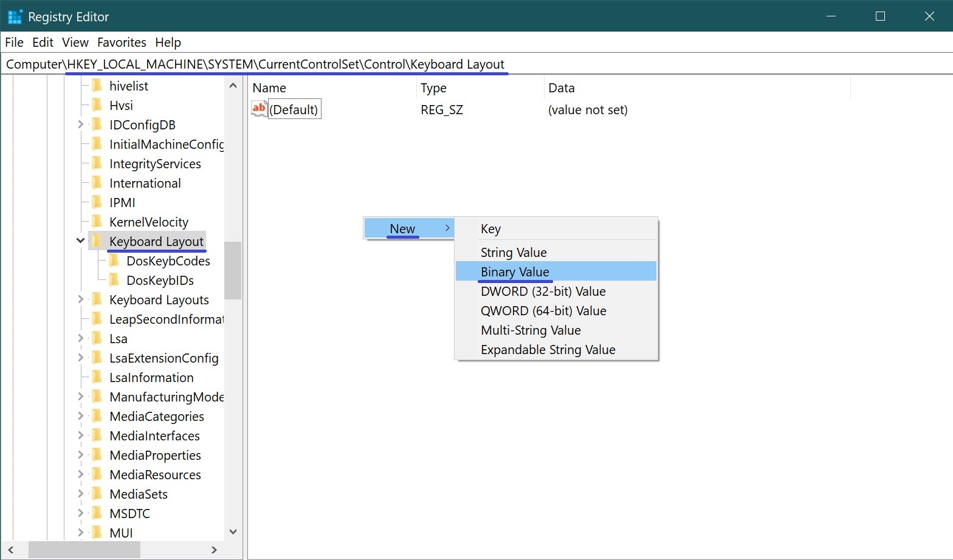Open the View menu
The width and height of the screenshot is (953, 560).
(x=75, y=42)
